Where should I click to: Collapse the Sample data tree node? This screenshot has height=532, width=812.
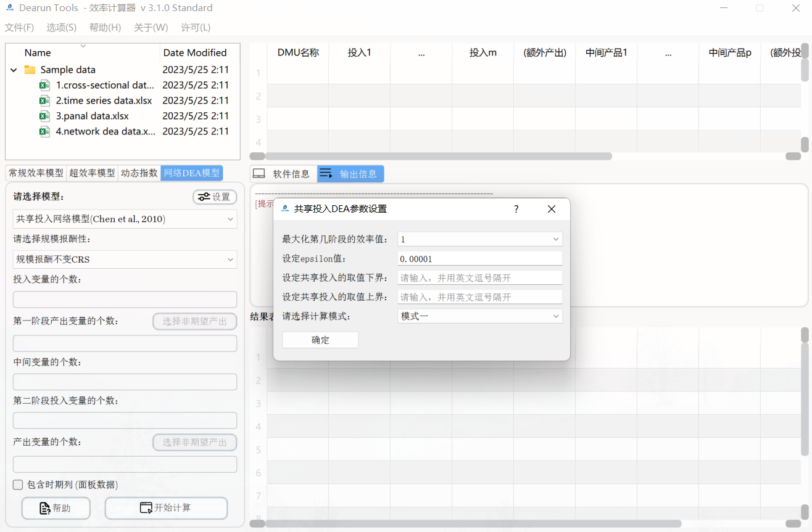[13, 70]
